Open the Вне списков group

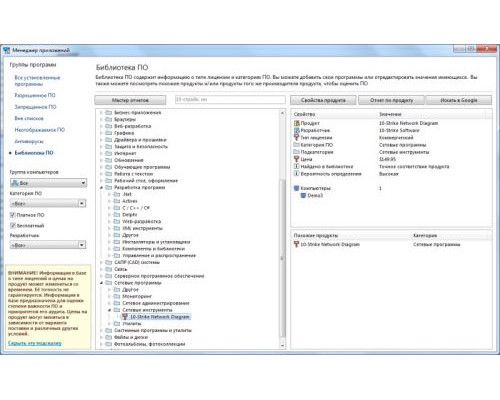coord(29,118)
